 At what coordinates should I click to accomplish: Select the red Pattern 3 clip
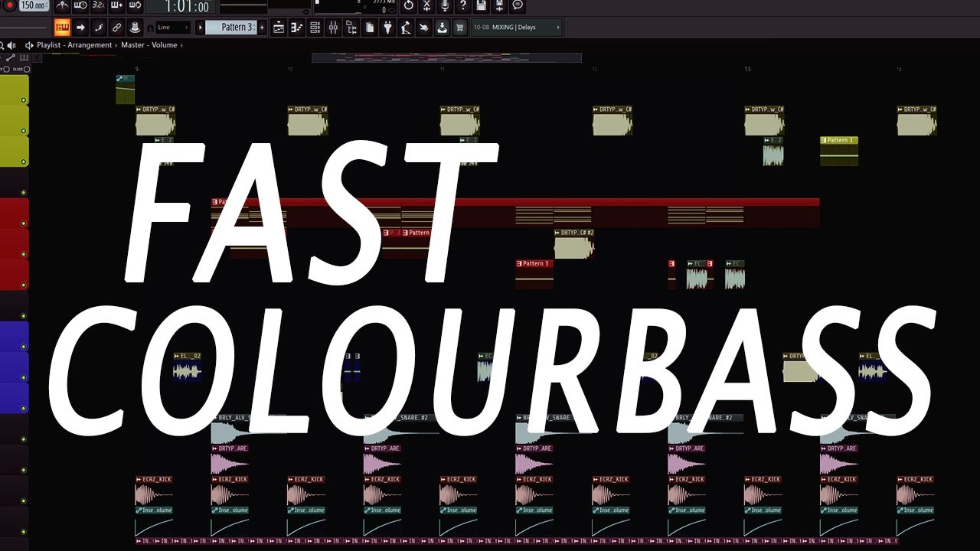click(534, 274)
